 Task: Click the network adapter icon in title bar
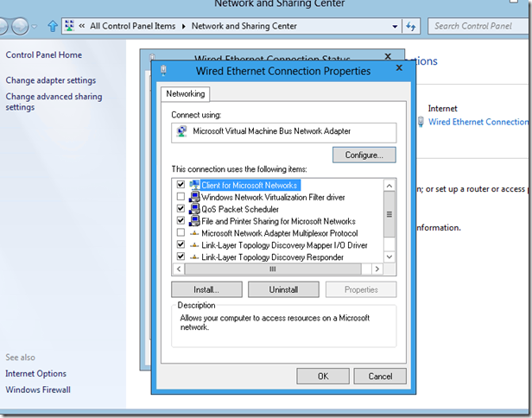tap(163, 70)
